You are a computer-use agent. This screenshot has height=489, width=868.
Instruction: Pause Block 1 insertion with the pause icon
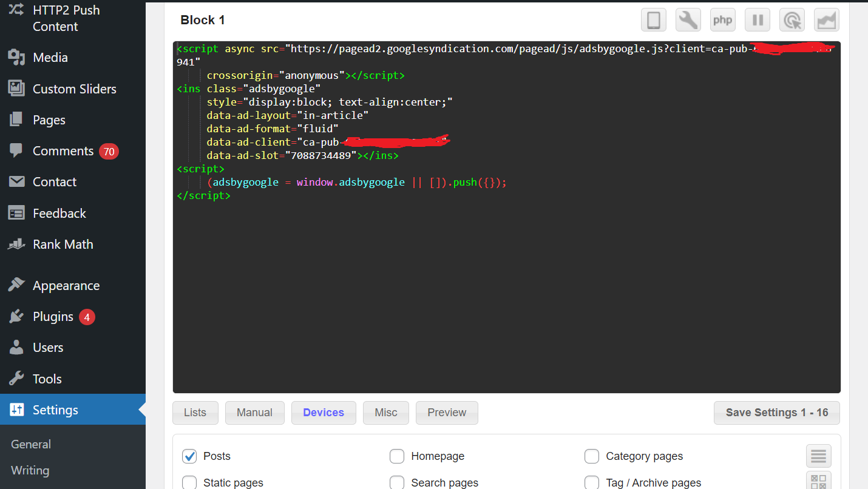click(758, 20)
